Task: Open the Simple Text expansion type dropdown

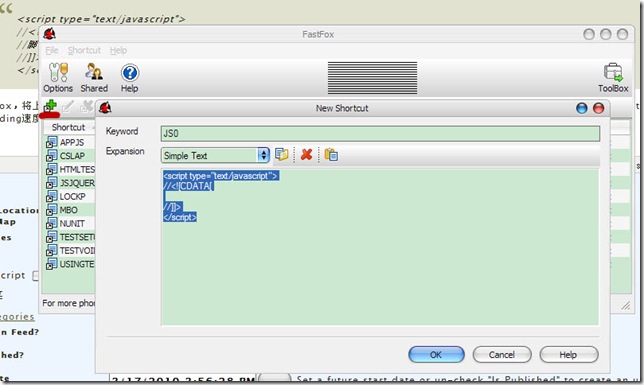Action: tap(215, 155)
